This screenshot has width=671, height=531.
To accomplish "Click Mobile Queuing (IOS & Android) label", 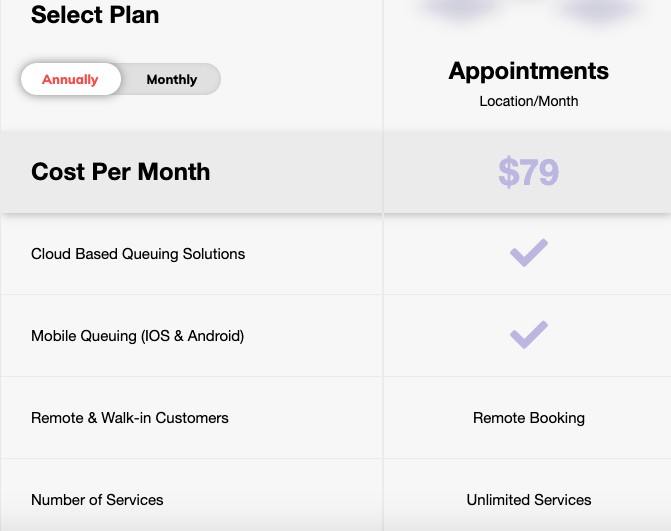I will (137, 336).
